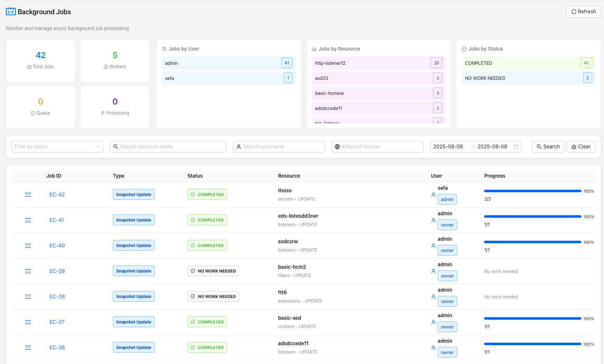The height and width of the screenshot is (364, 604).
Task: Click the hamburger menu icon for EC-42
Action: tap(28, 195)
